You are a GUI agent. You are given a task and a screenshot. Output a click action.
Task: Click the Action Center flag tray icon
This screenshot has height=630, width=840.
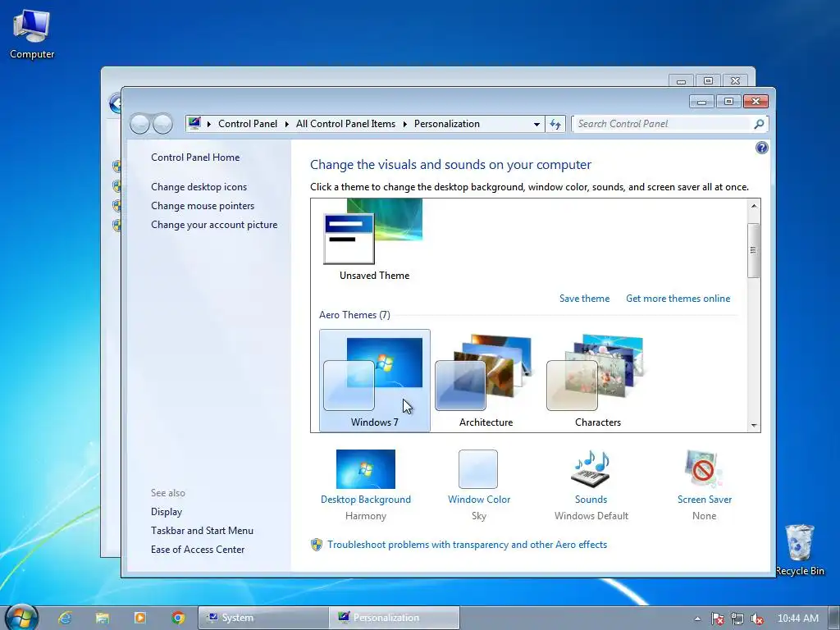click(717, 619)
